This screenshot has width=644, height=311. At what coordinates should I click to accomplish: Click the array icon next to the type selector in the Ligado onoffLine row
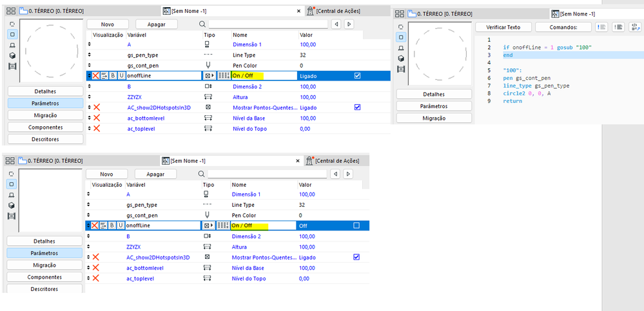(x=223, y=75)
